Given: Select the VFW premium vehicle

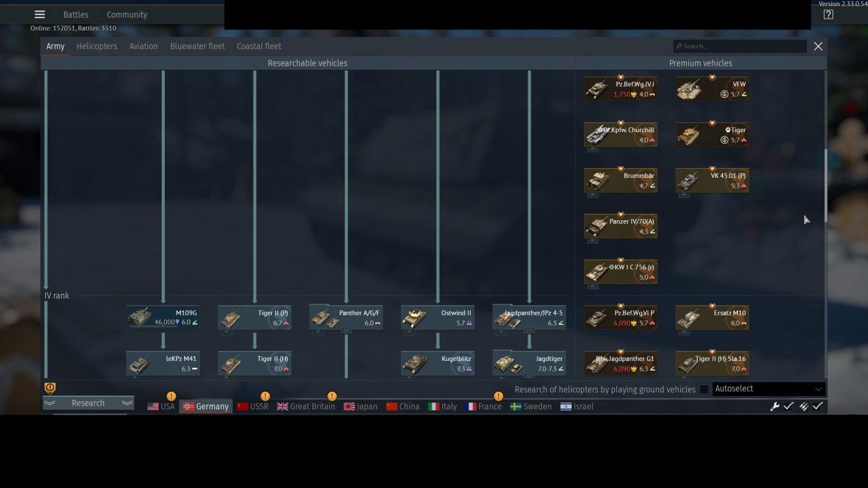Looking at the screenshot, I should tap(712, 89).
